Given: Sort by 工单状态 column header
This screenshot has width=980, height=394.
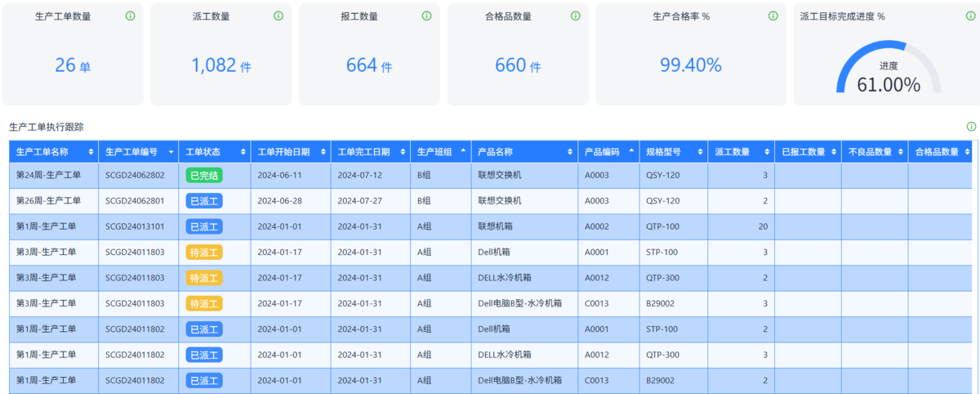Looking at the screenshot, I should (243, 152).
